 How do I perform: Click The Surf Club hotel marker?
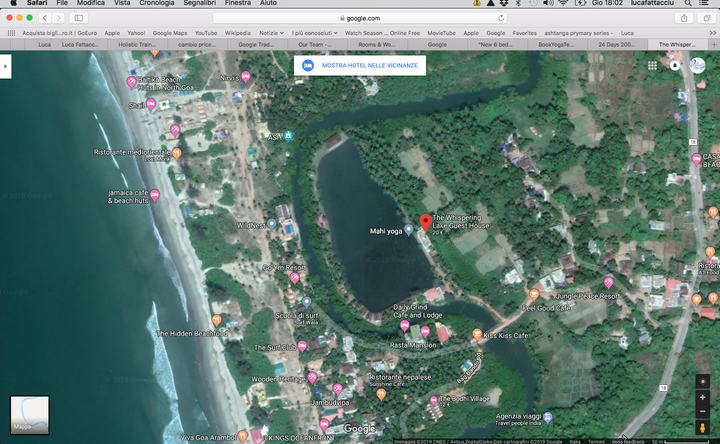pos(302,346)
